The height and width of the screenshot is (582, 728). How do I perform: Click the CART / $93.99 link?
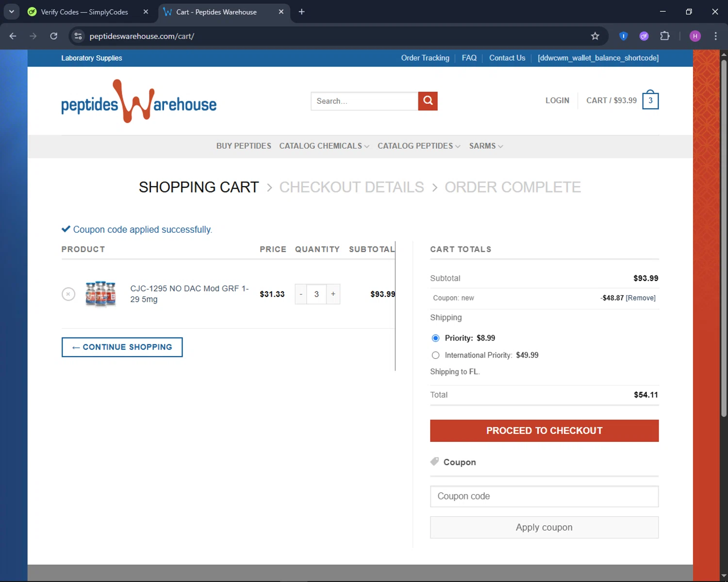(x=612, y=100)
